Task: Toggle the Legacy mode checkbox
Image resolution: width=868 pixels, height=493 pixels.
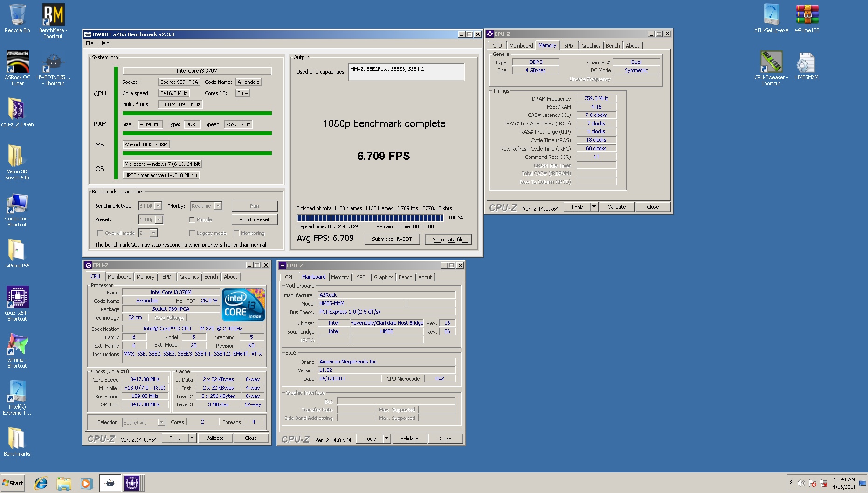Action: pos(192,233)
